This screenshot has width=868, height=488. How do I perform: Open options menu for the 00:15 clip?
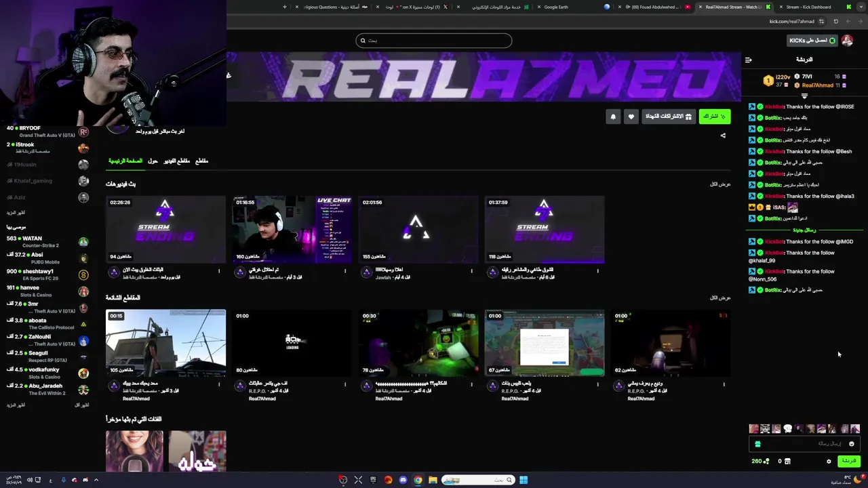coord(219,384)
